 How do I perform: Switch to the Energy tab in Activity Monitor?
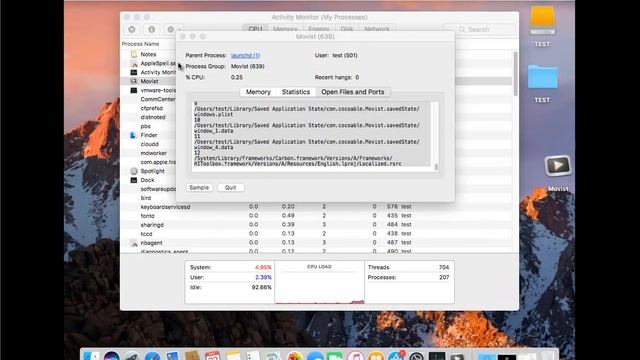pyautogui.click(x=319, y=29)
